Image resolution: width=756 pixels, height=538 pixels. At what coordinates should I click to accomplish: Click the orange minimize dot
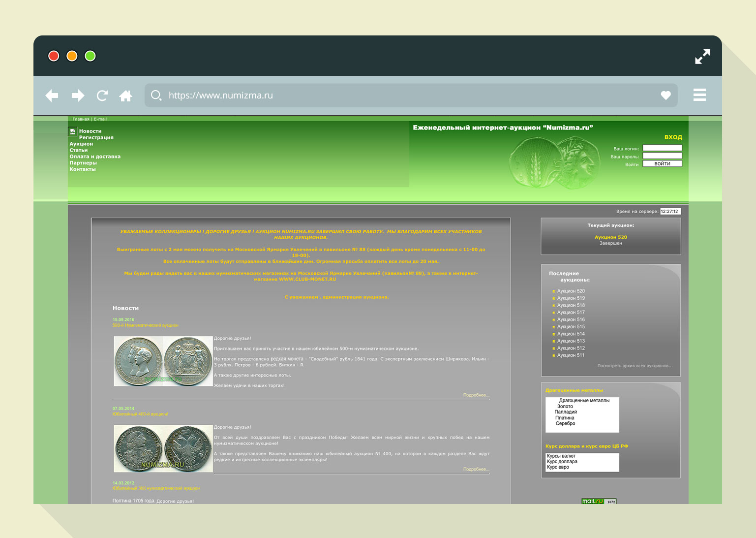[x=72, y=56]
